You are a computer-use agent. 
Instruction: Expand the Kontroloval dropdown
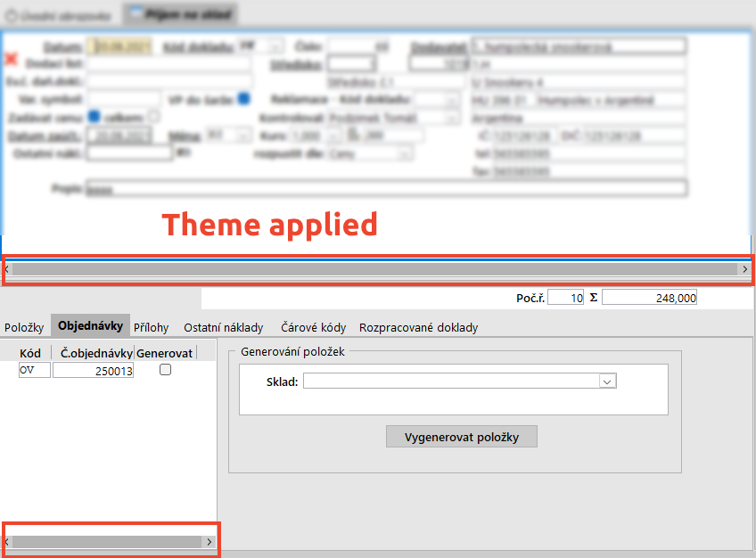(451, 118)
